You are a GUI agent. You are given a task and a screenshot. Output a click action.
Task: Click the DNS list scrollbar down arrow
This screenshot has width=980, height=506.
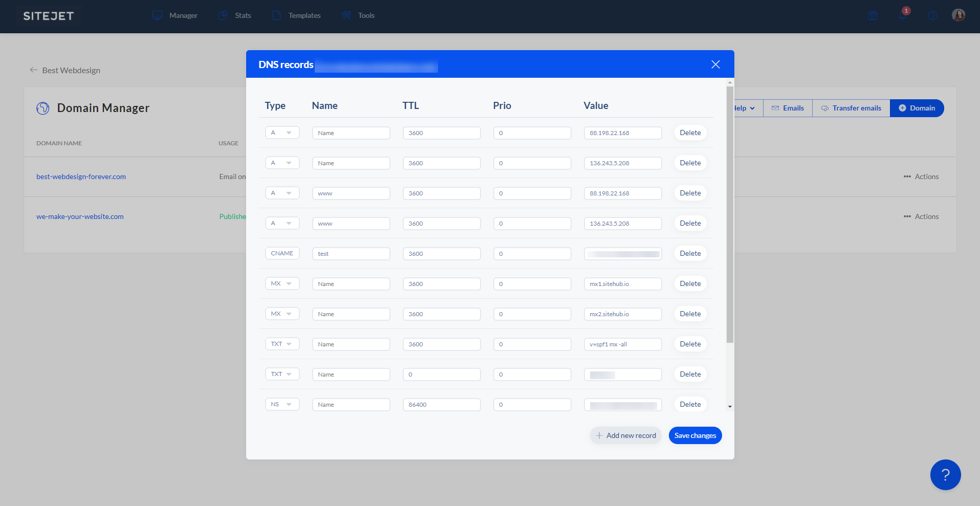click(x=730, y=407)
